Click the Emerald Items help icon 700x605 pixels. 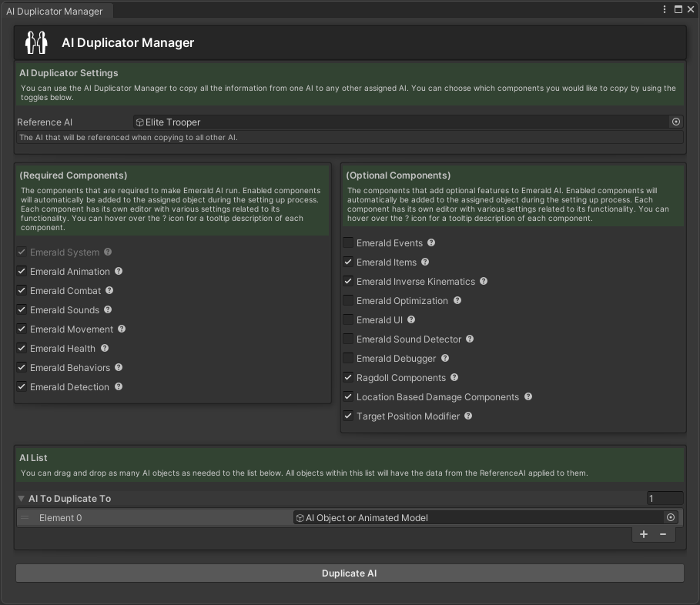425,262
